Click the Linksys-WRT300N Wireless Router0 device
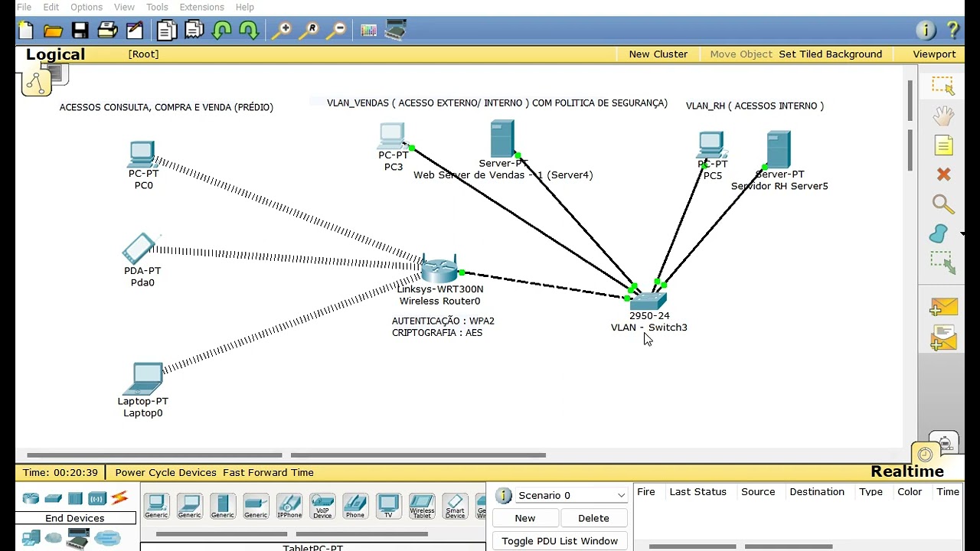The image size is (980, 551). click(439, 269)
